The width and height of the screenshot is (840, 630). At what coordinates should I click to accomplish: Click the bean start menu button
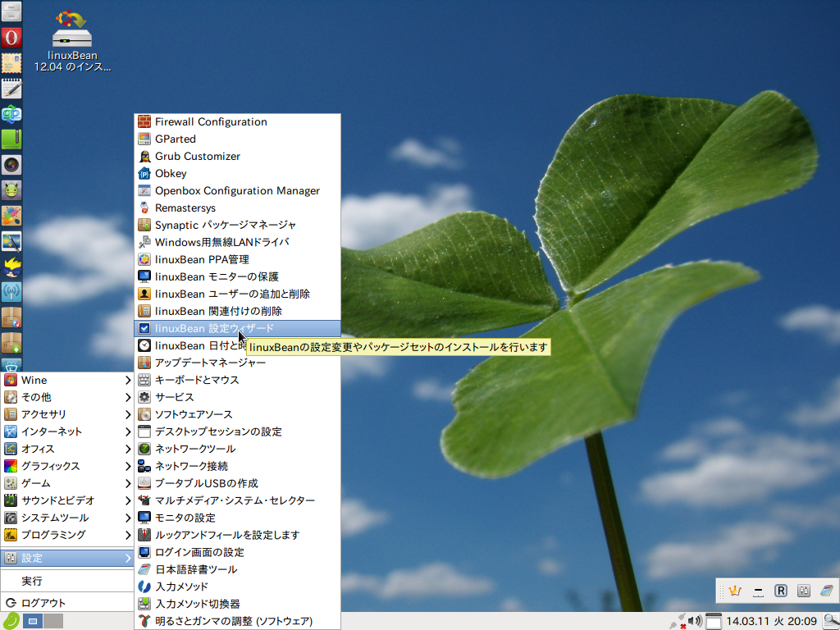[x=11, y=621]
